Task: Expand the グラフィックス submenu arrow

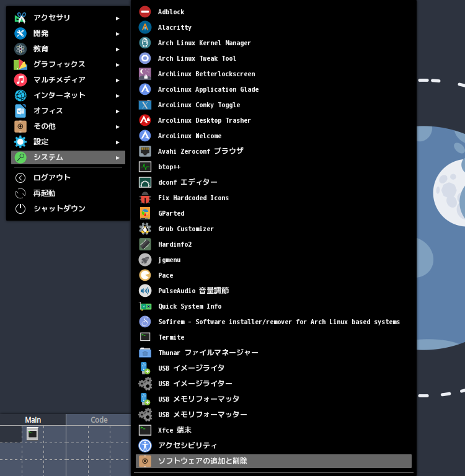Action: (118, 64)
